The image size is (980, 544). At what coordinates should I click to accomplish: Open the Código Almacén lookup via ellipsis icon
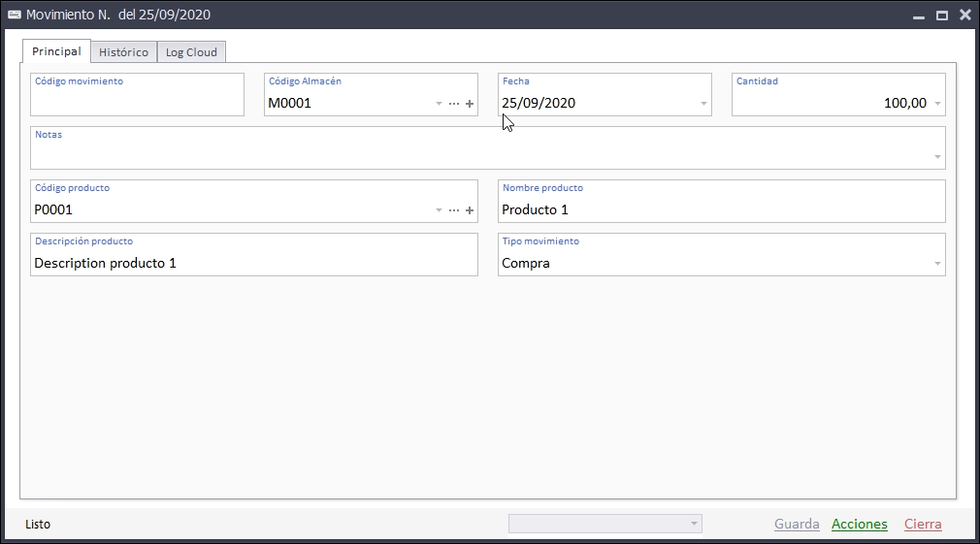point(454,104)
